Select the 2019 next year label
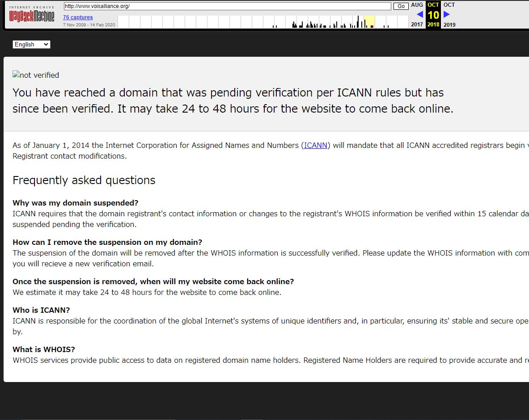 (x=449, y=25)
